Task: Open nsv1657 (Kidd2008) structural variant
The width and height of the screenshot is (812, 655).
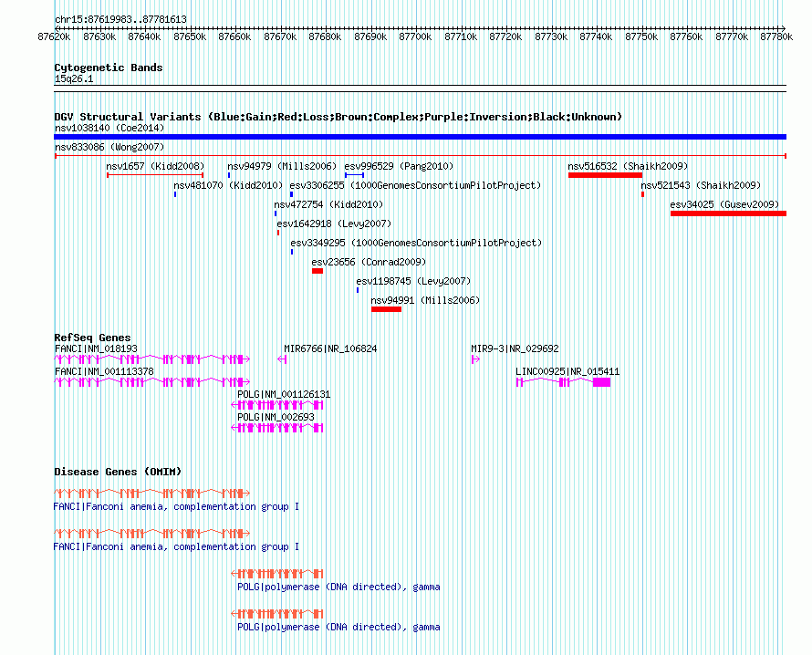Action: tap(155, 166)
